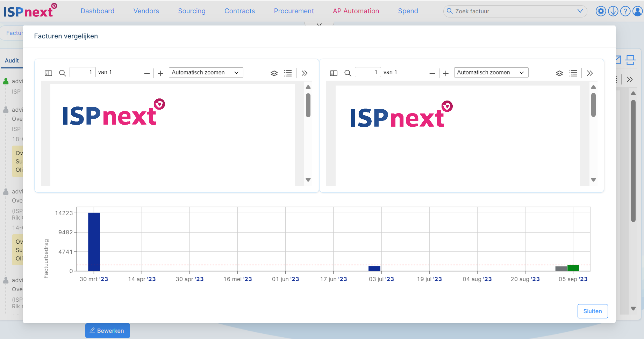
Task: Select the tall blue bar at 30 mrt '23
Action: 94,242
